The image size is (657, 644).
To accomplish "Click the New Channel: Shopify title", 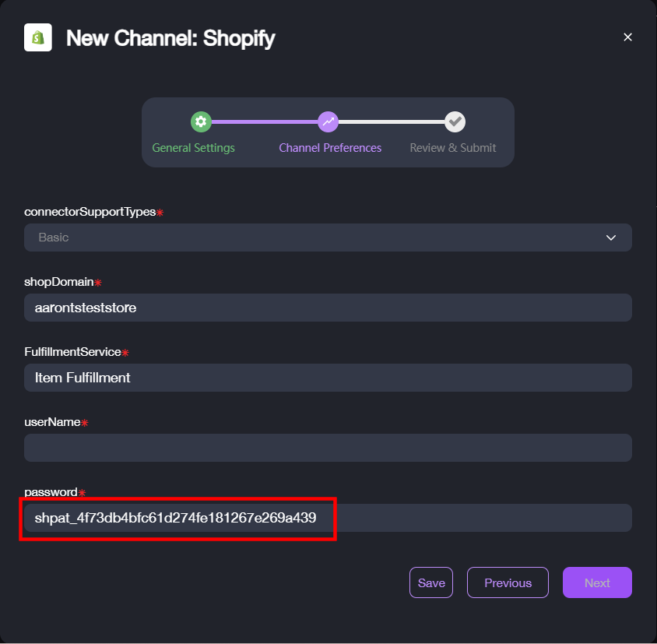I will [170, 38].
